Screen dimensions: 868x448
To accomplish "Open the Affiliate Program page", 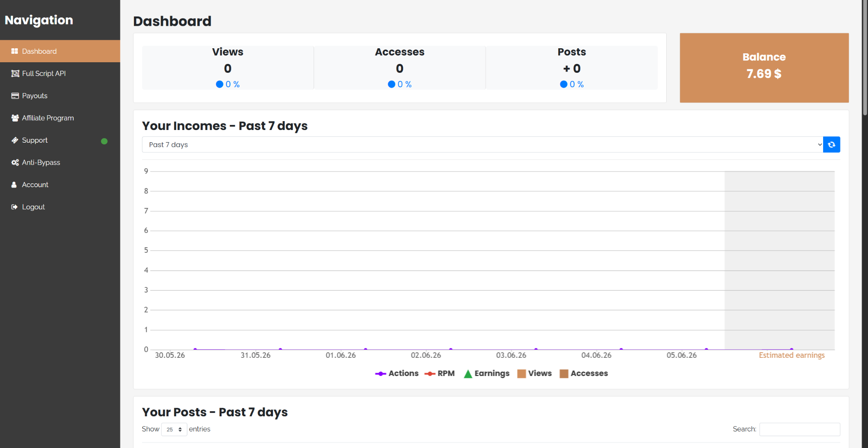I will pyautogui.click(x=60, y=118).
